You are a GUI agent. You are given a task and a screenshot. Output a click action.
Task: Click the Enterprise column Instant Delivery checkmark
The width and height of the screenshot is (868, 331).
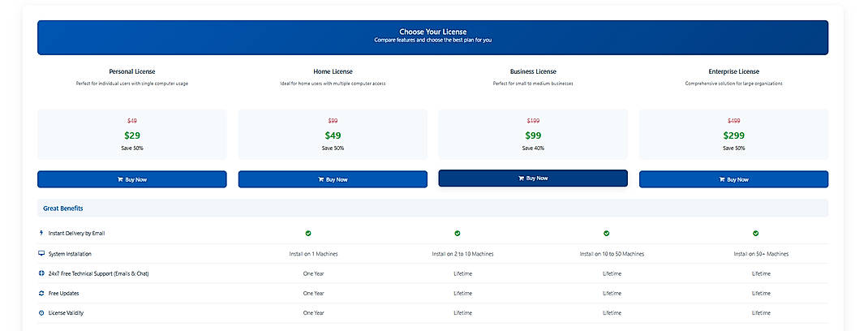[x=755, y=233]
